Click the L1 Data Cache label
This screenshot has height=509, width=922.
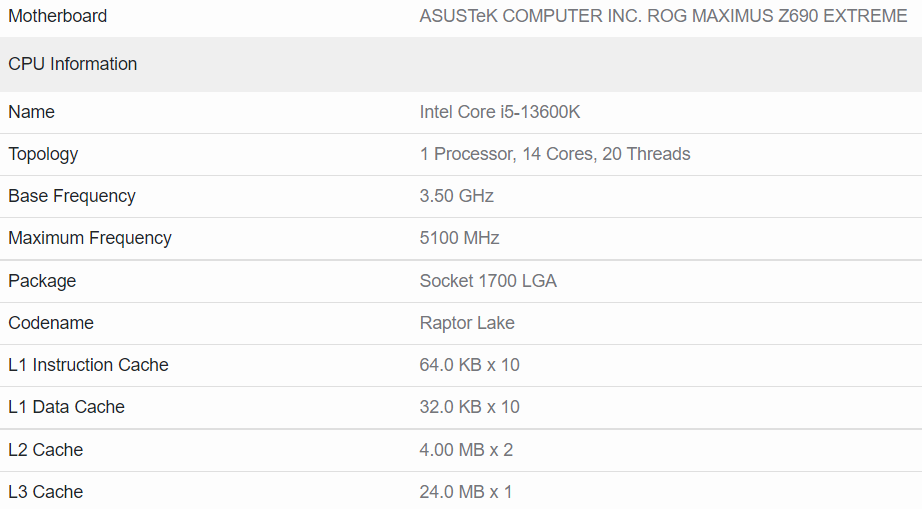pyautogui.click(x=66, y=407)
